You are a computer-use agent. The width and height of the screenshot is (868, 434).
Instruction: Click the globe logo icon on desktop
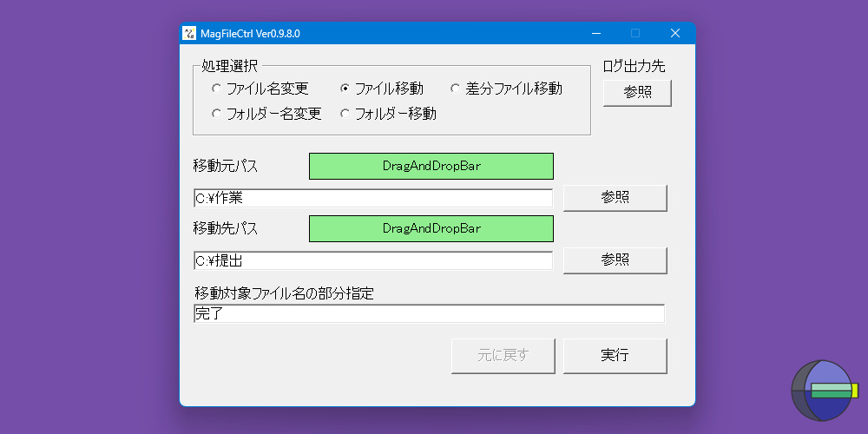click(x=825, y=391)
